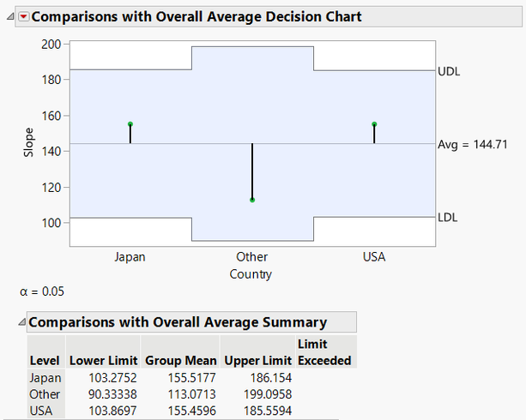526x420 pixels.
Task: Select the Group Mean column header
Action: pos(180,361)
